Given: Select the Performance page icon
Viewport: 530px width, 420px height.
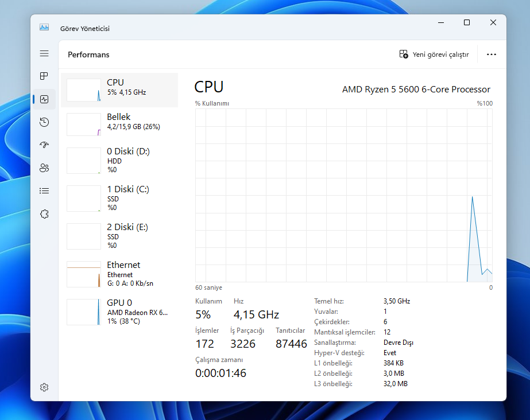Looking at the screenshot, I should tap(44, 99).
